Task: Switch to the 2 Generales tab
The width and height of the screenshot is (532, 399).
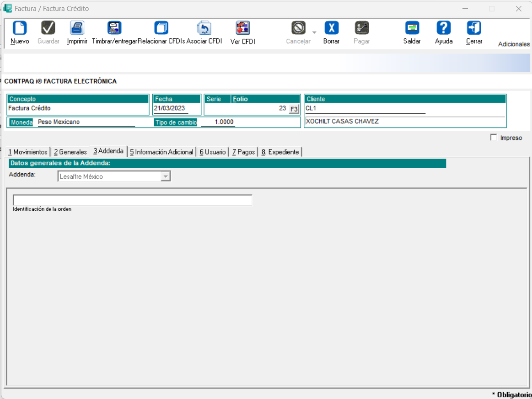Action: tap(70, 152)
